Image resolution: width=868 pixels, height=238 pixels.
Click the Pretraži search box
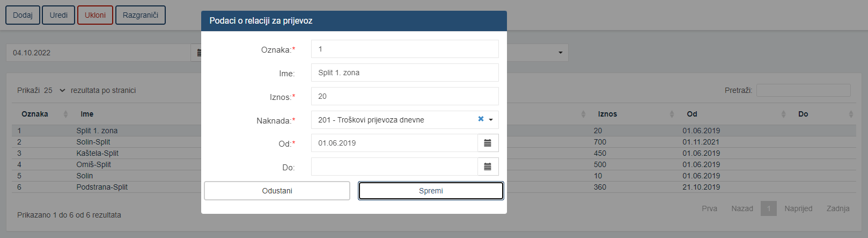pyautogui.click(x=803, y=90)
